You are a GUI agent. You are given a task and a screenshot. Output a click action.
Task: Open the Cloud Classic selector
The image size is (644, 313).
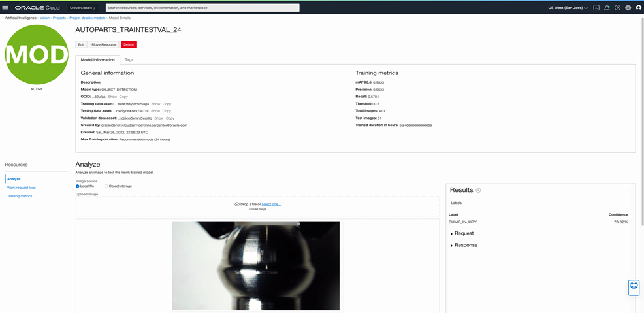coord(82,8)
